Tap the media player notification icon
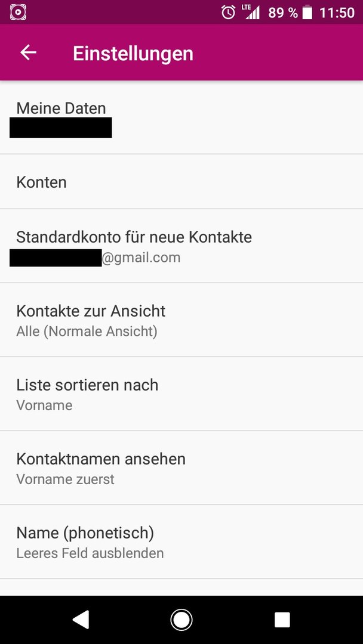 coord(18,13)
